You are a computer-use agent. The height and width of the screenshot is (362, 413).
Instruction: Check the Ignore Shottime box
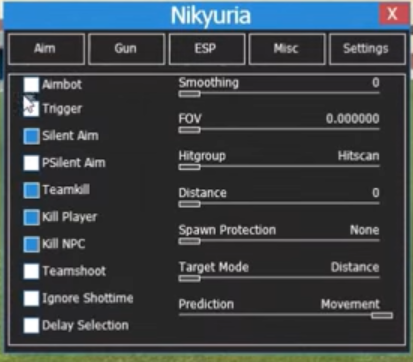coord(31,298)
